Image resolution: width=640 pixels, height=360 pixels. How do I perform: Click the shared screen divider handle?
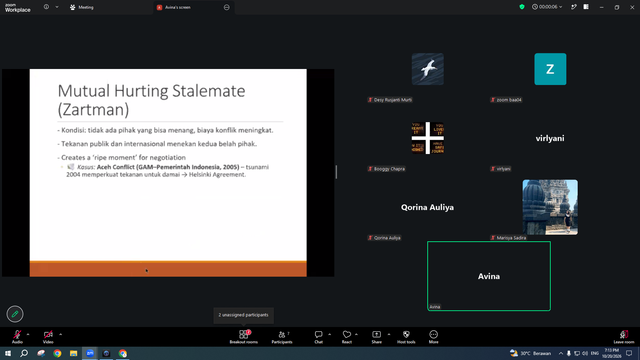(336, 172)
